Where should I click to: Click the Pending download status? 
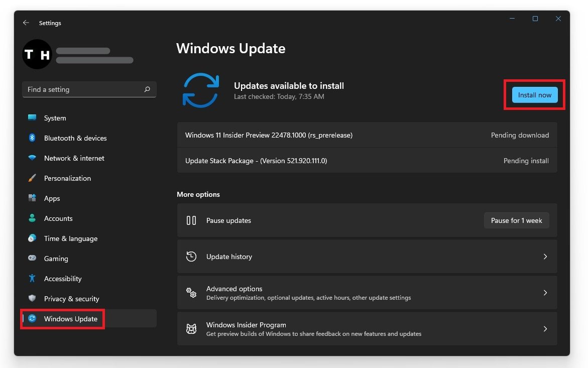click(x=520, y=135)
